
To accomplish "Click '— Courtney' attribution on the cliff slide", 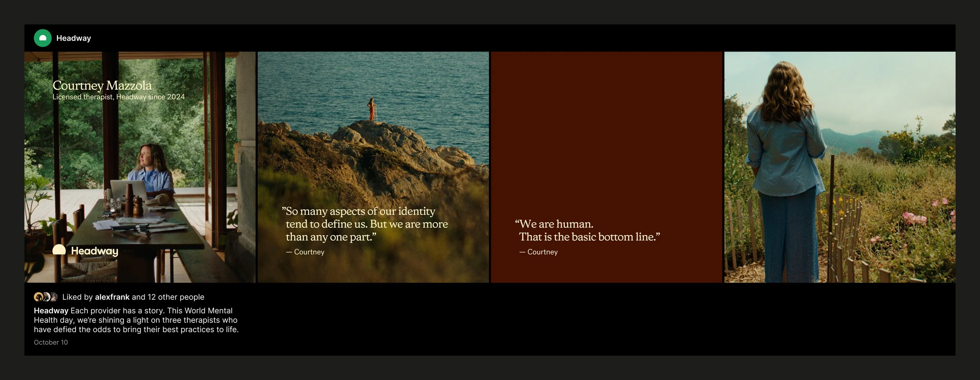I will click(x=305, y=252).
